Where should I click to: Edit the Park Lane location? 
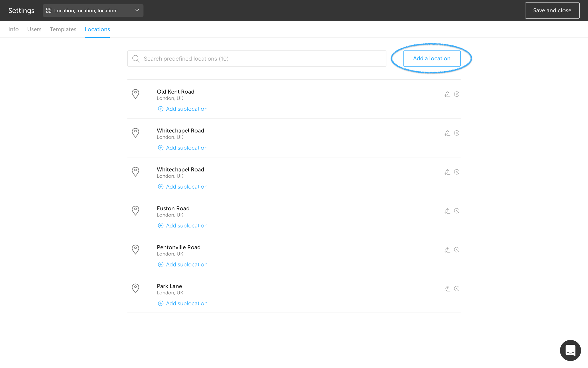(x=447, y=289)
